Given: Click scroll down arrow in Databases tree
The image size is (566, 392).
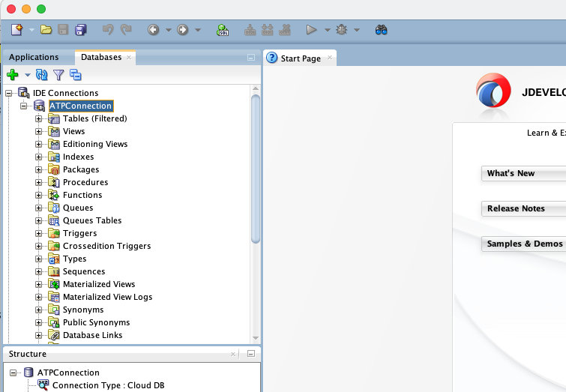Looking at the screenshot, I should point(256,338).
